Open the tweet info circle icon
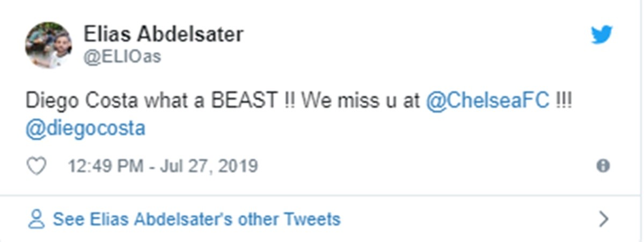 coord(603,166)
